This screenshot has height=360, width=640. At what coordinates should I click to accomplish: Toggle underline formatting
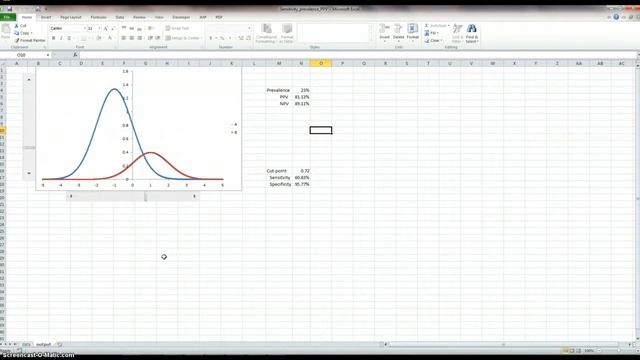69,38
